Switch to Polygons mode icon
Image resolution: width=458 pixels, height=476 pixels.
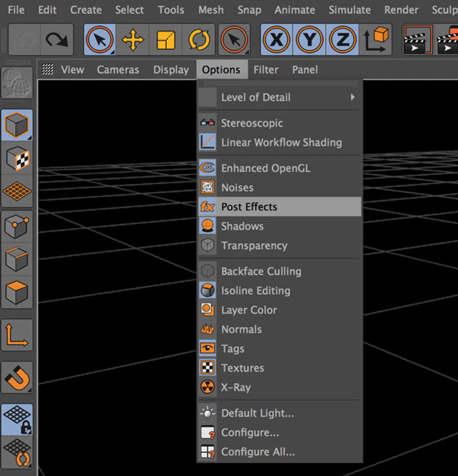[x=17, y=292]
